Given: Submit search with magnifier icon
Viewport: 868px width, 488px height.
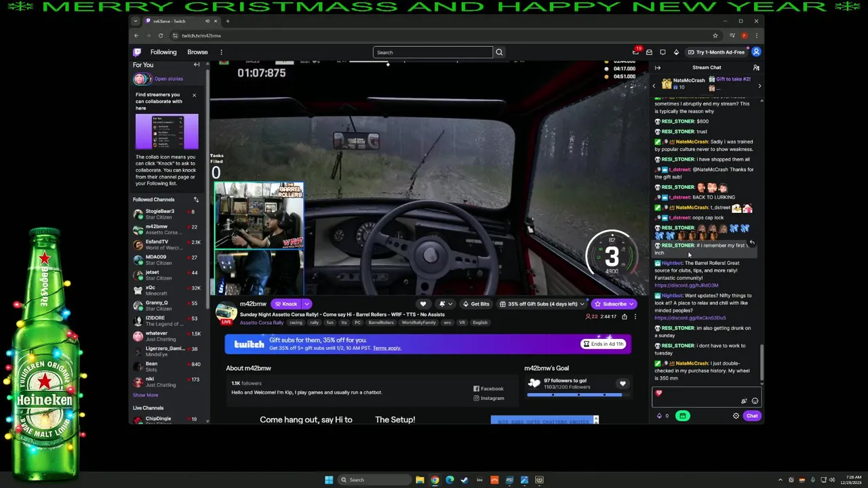Looking at the screenshot, I should tap(499, 52).
